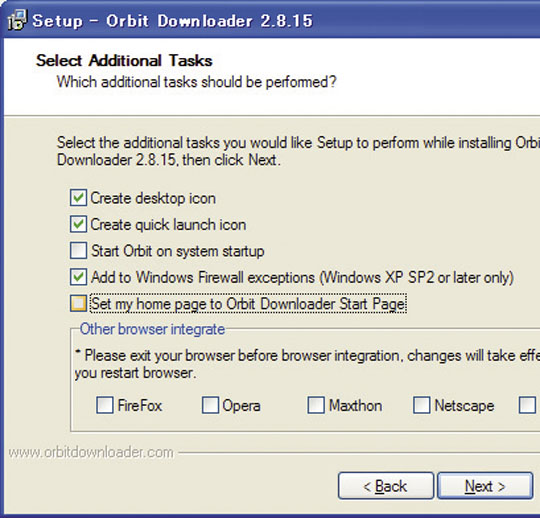
Task: Click the Select Additional Tasks heading
Action: (124, 61)
